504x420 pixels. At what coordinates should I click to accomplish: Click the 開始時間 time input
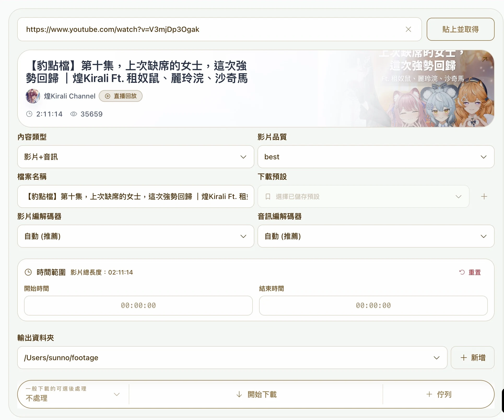click(x=138, y=305)
